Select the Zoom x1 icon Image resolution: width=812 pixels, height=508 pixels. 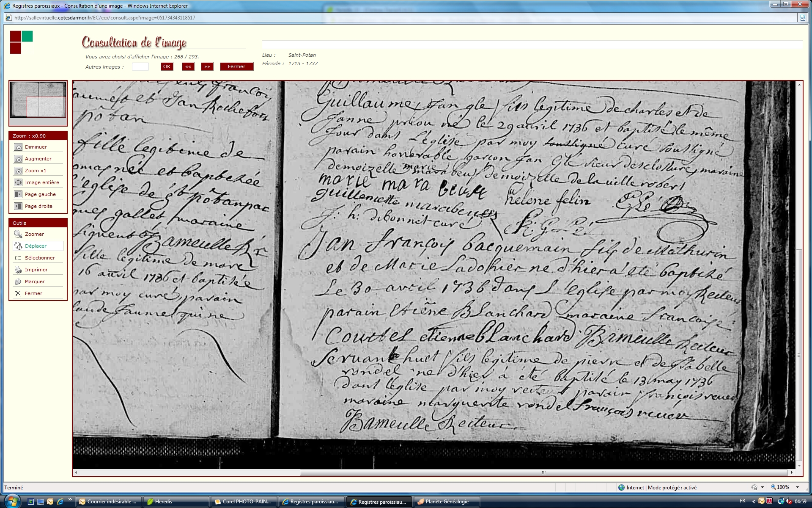(x=18, y=171)
